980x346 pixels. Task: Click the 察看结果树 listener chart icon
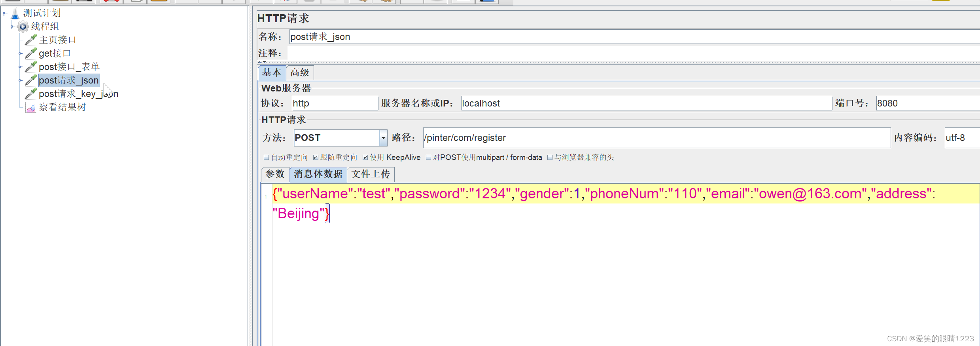coord(31,107)
